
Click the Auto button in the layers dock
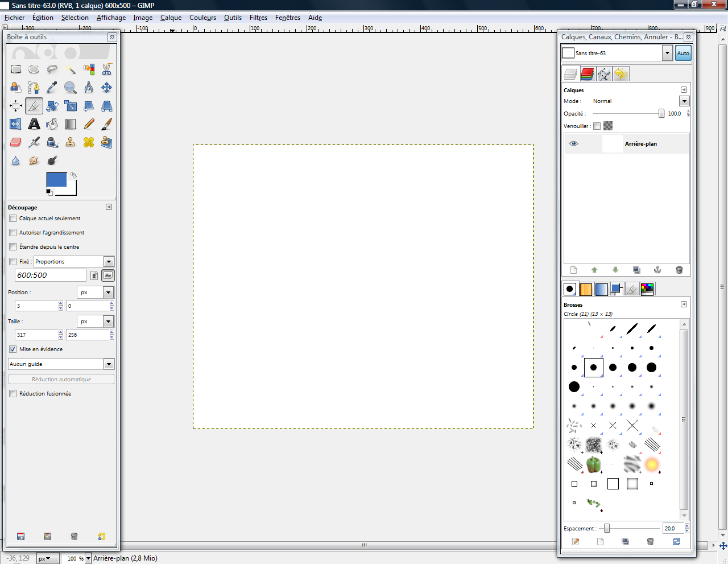click(683, 53)
